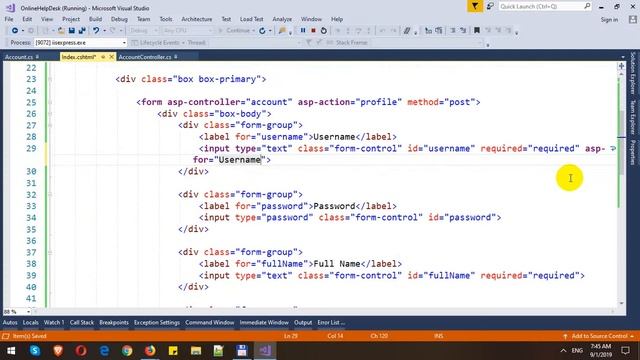
Task: Click the Toggle Bookmark toolbar icon
Action: point(476,31)
